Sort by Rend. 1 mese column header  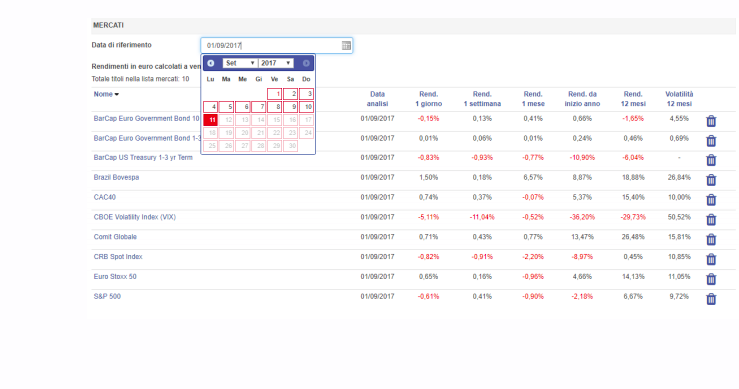(533, 99)
